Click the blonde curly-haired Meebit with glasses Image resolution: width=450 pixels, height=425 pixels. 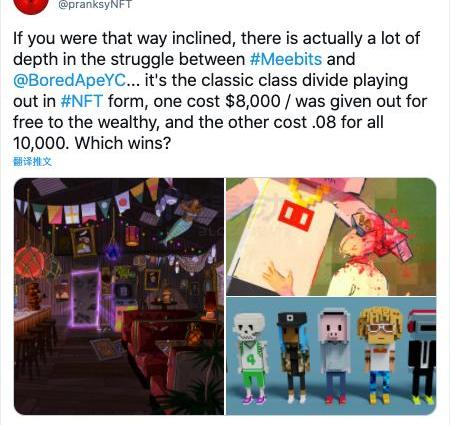(x=380, y=355)
